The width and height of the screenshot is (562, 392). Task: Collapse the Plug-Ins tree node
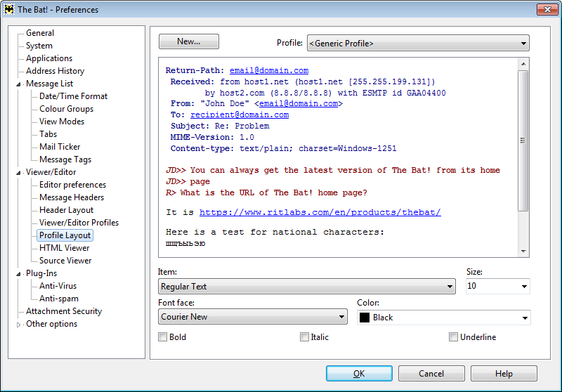click(19, 274)
